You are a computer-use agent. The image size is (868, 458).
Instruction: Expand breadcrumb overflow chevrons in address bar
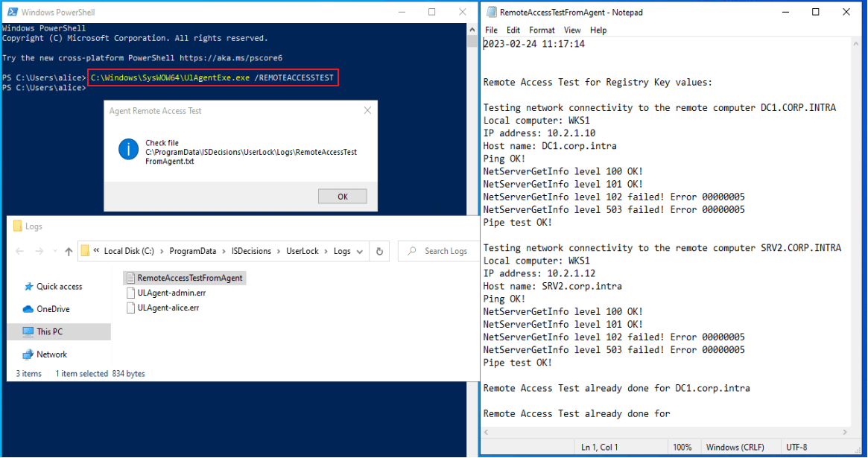tap(96, 250)
